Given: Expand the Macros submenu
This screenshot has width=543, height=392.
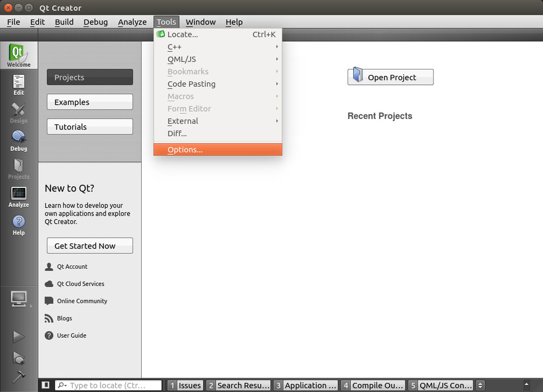Looking at the screenshot, I should coord(218,96).
